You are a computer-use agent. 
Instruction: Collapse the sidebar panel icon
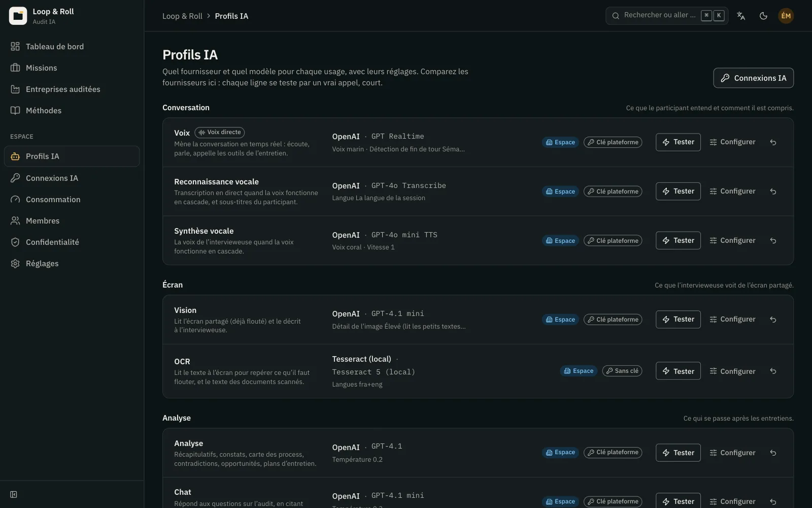point(14,494)
